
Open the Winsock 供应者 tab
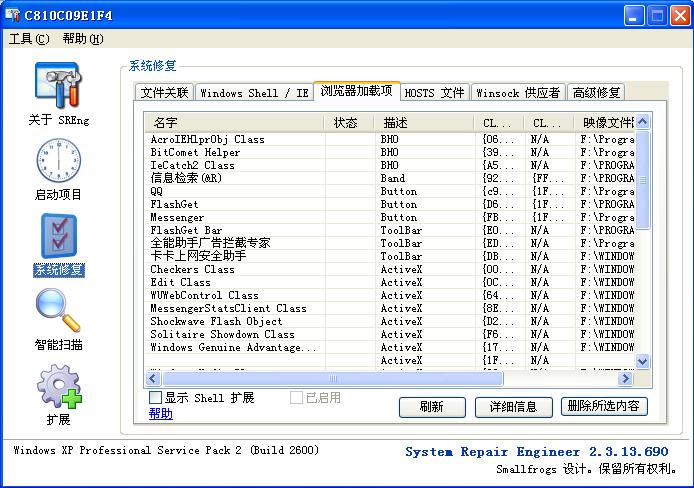click(518, 92)
